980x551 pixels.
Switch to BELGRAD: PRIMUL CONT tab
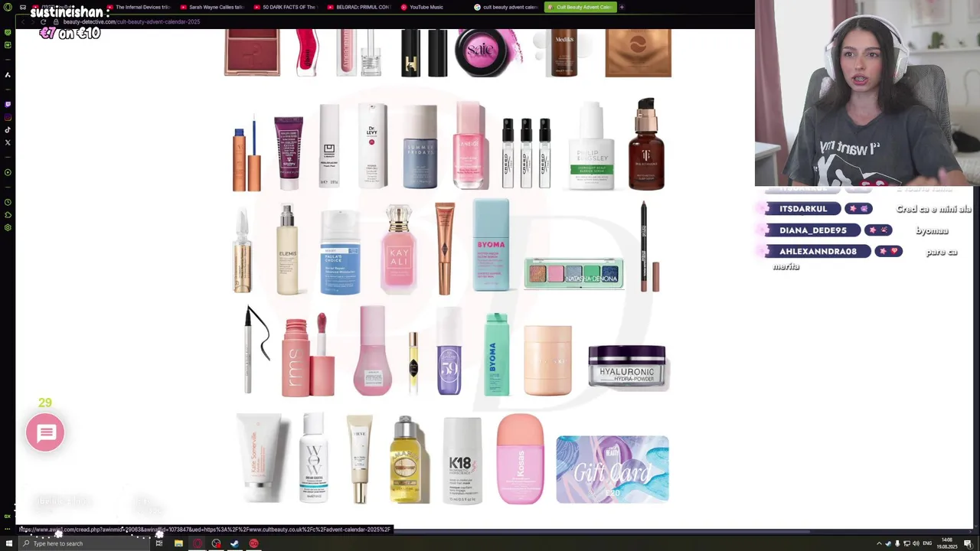(359, 7)
